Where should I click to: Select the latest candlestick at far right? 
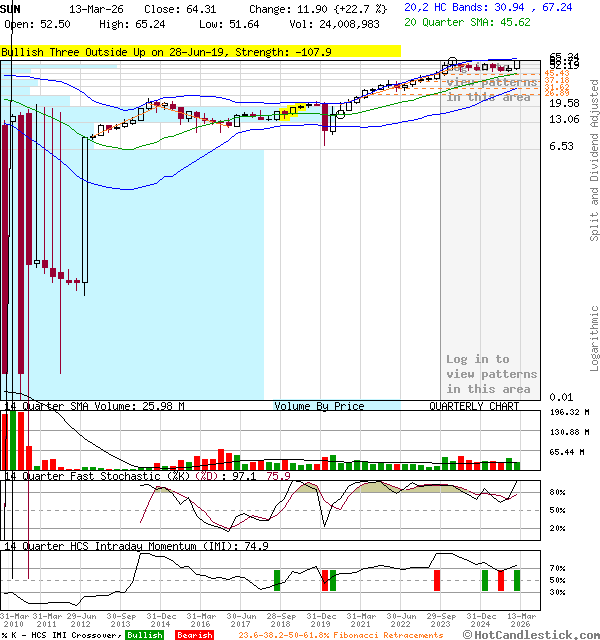(x=517, y=63)
